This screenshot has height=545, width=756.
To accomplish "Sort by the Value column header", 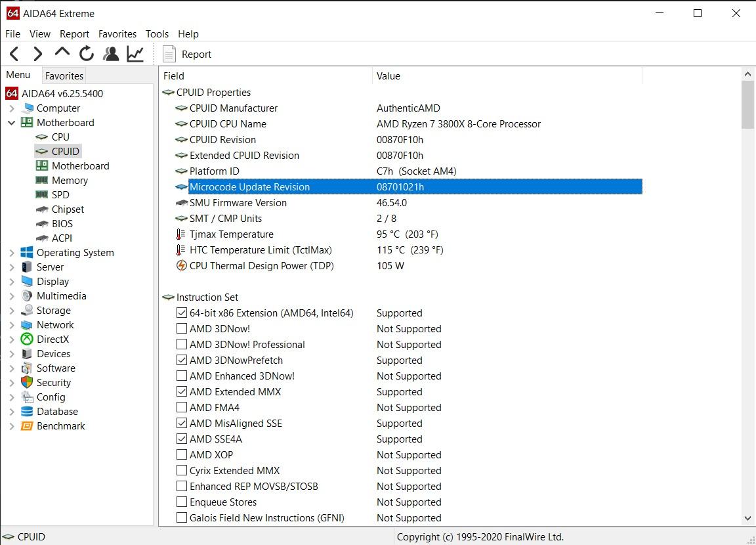I will click(507, 76).
